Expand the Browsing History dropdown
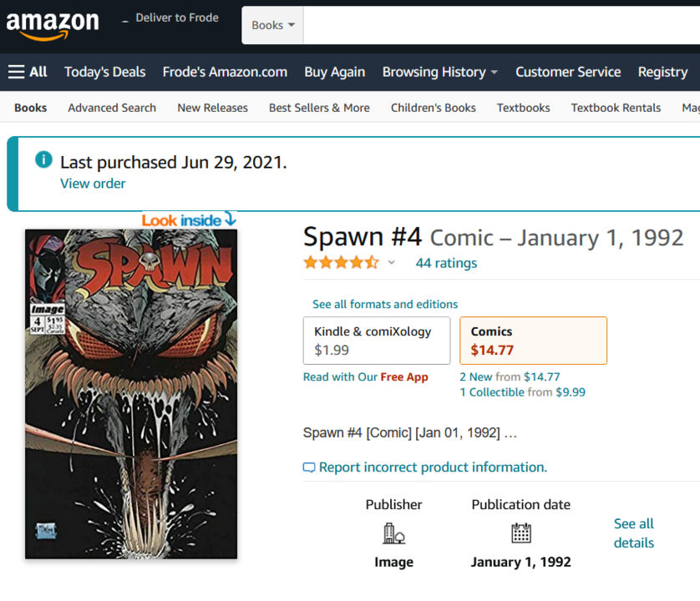 coord(439,72)
